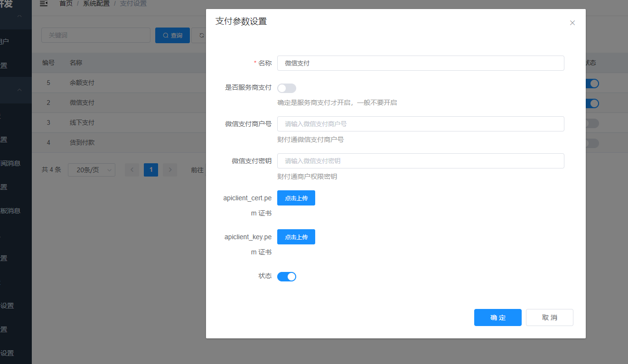Focus the 关键词 search field

pos(96,35)
